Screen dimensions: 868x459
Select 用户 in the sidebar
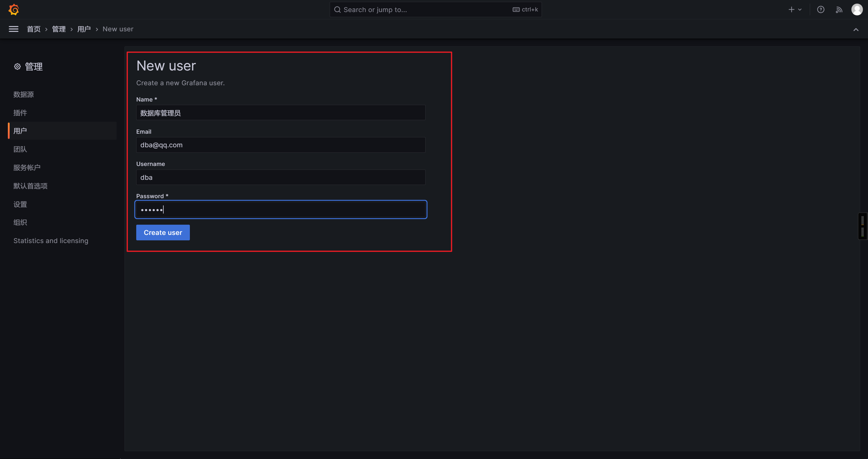(x=62, y=131)
